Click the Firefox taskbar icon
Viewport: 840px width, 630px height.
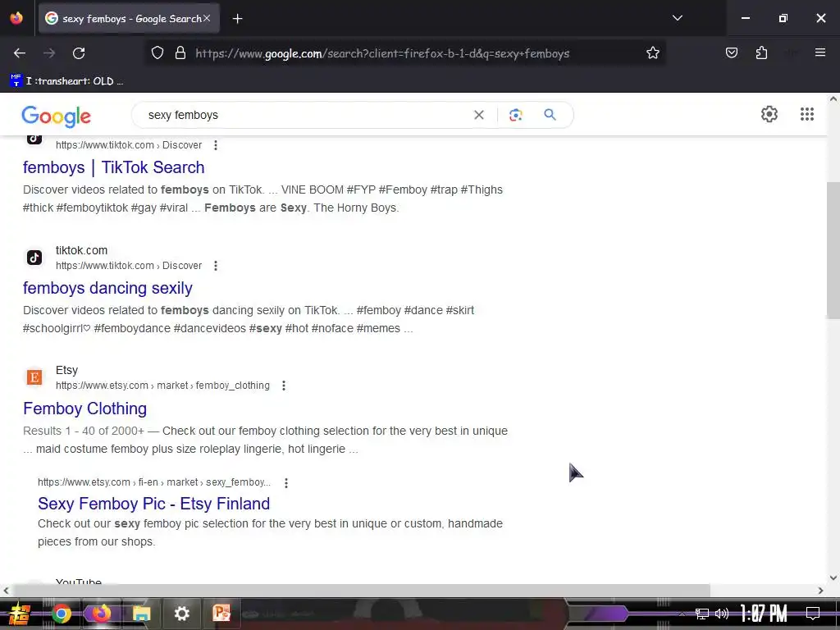101,614
